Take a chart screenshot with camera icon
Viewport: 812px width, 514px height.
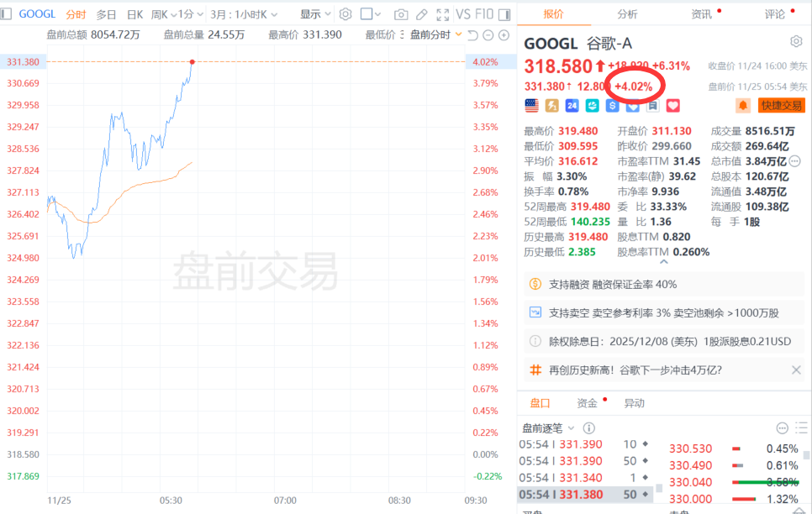click(x=401, y=14)
